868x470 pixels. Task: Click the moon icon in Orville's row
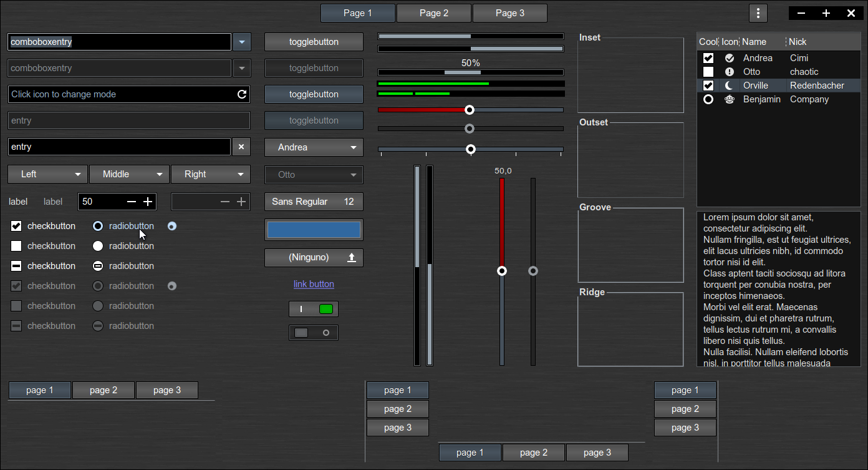[730, 86]
